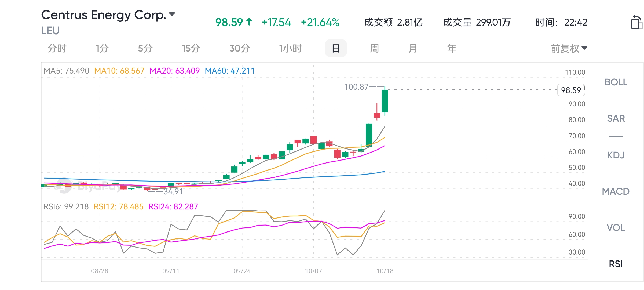
Task: Click the RSI12: 78.485 value
Action: pos(119,207)
